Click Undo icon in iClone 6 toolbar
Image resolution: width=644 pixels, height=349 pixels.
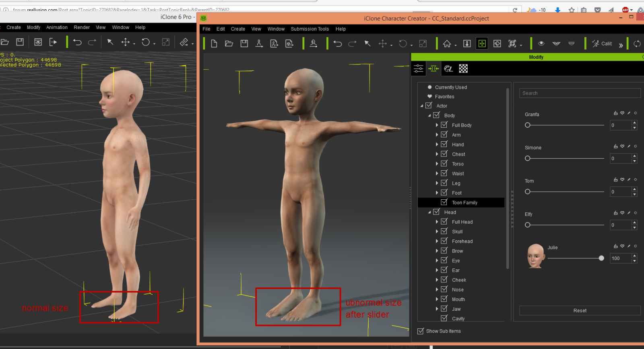pos(77,42)
